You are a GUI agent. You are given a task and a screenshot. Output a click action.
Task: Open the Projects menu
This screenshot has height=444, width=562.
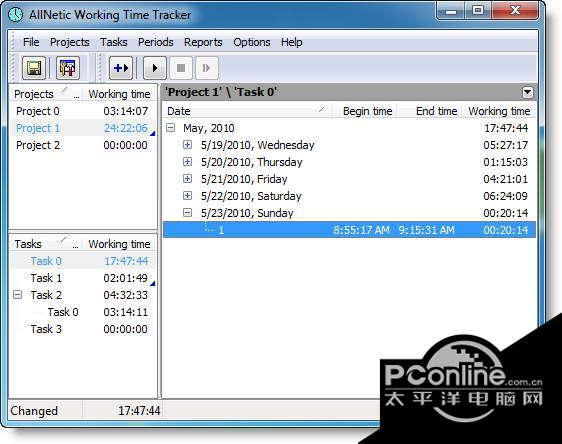pyautogui.click(x=70, y=42)
